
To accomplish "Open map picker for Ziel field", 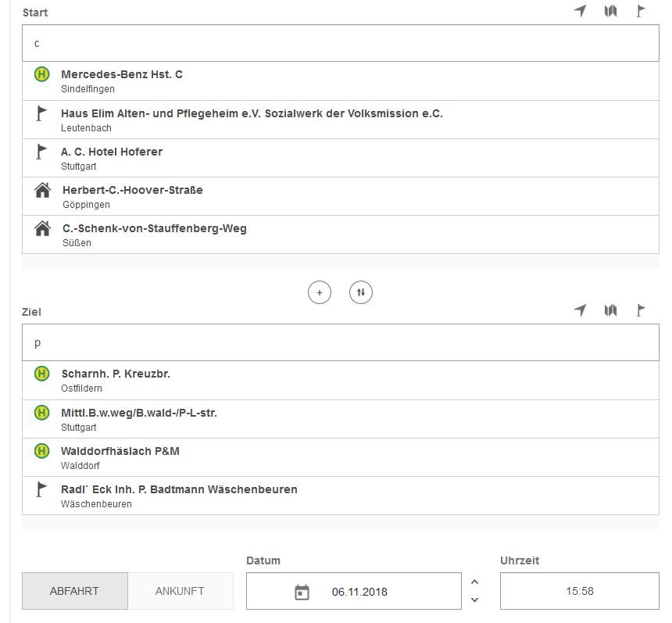I will (610, 310).
